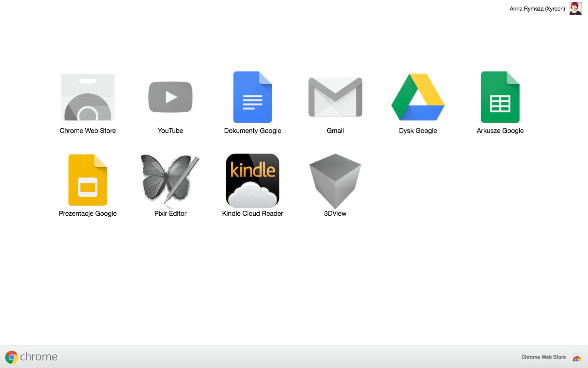
Task: Click the 'Dokumenty Google' label text
Action: (x=253, y=131)
